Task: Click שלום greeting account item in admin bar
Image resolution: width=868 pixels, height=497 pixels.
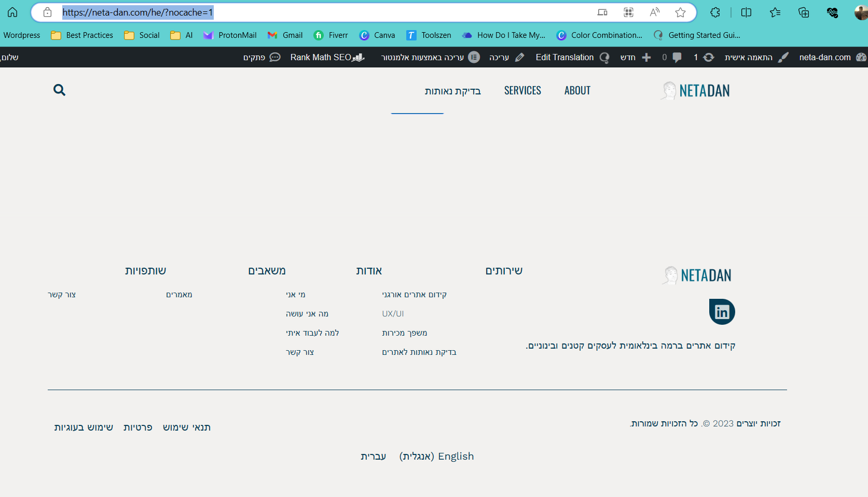Action: coord(9,57)
